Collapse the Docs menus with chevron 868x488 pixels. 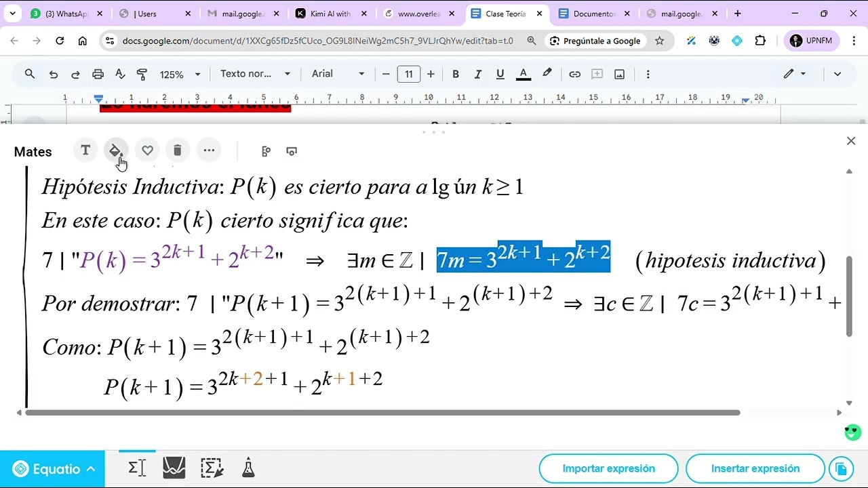(837, 74)
